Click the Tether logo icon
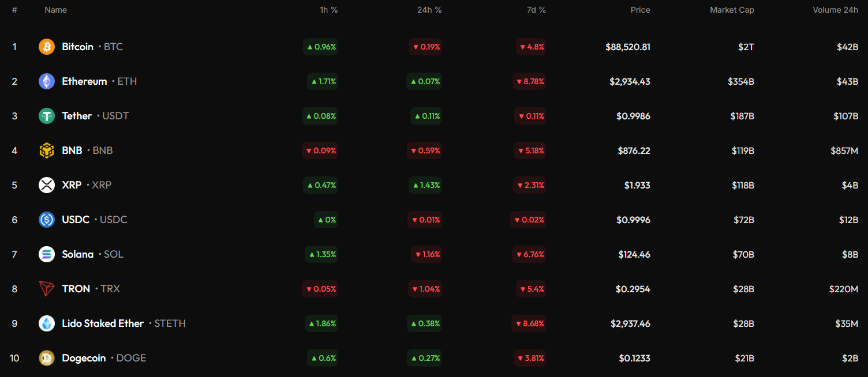The width and height of the screenshot is (868, 377). pyautogui.click(x=47, y=116)
